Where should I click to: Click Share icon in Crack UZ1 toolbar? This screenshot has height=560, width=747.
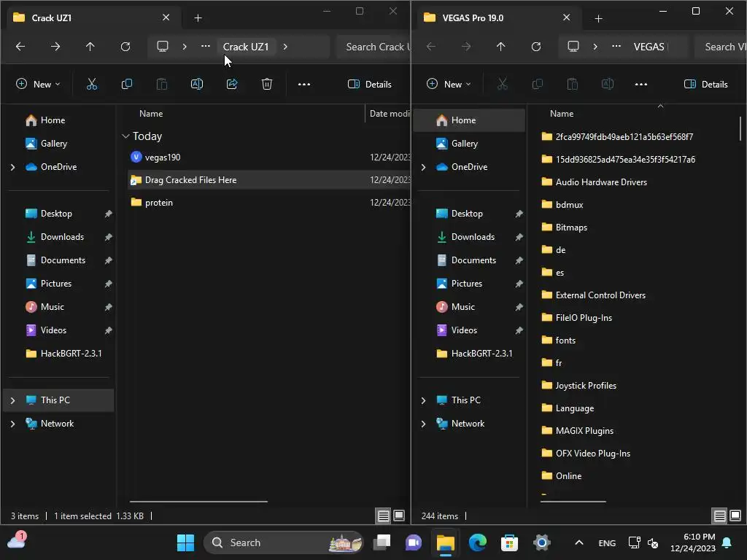point(232,85)
